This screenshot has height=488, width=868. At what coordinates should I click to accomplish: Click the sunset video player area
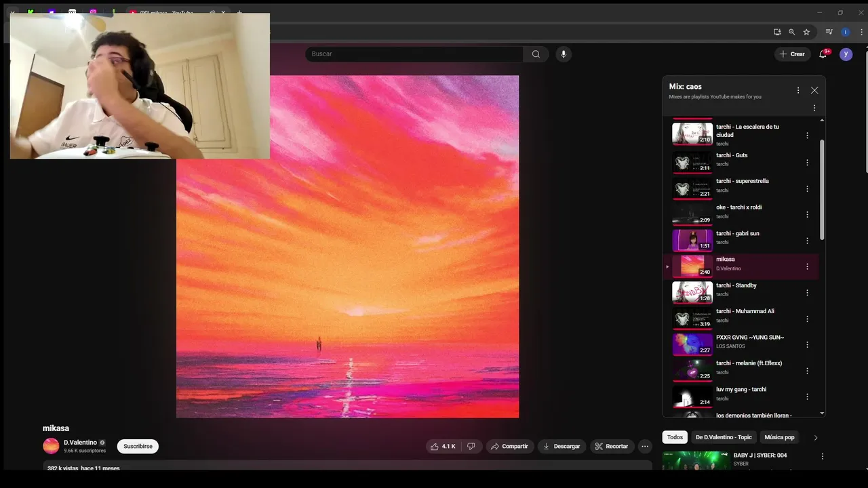pos(347,247)
